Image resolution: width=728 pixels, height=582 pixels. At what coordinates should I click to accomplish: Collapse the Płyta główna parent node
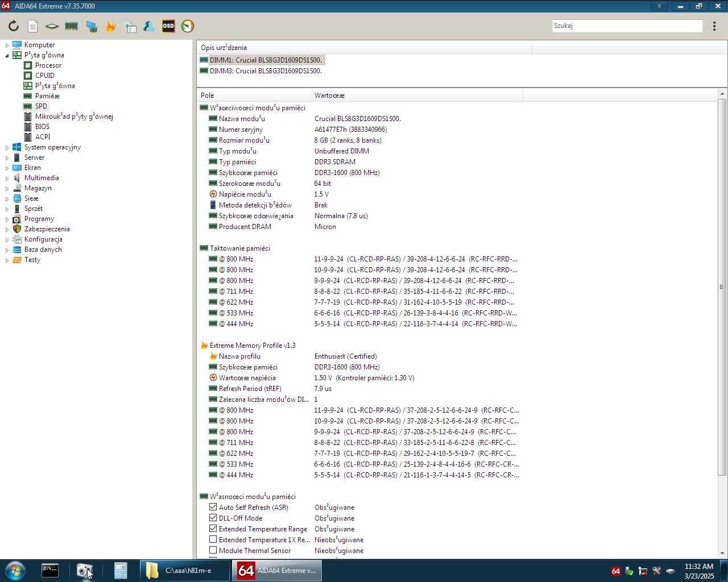click(x=7, y=55)
